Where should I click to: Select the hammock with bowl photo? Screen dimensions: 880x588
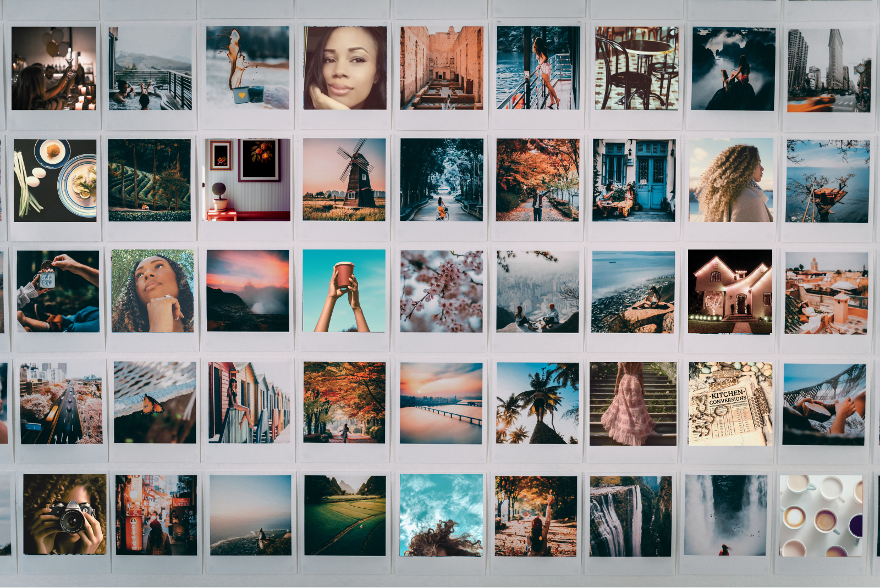824,404
